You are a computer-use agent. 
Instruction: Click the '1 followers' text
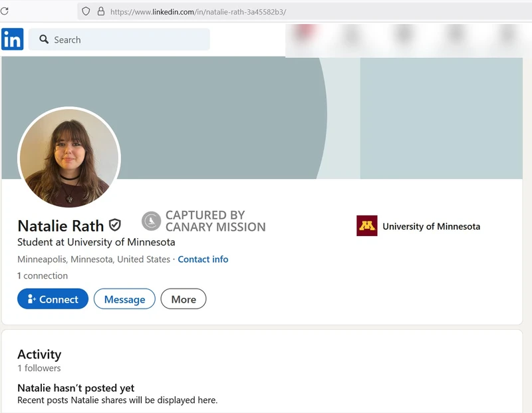click(39, 368)
